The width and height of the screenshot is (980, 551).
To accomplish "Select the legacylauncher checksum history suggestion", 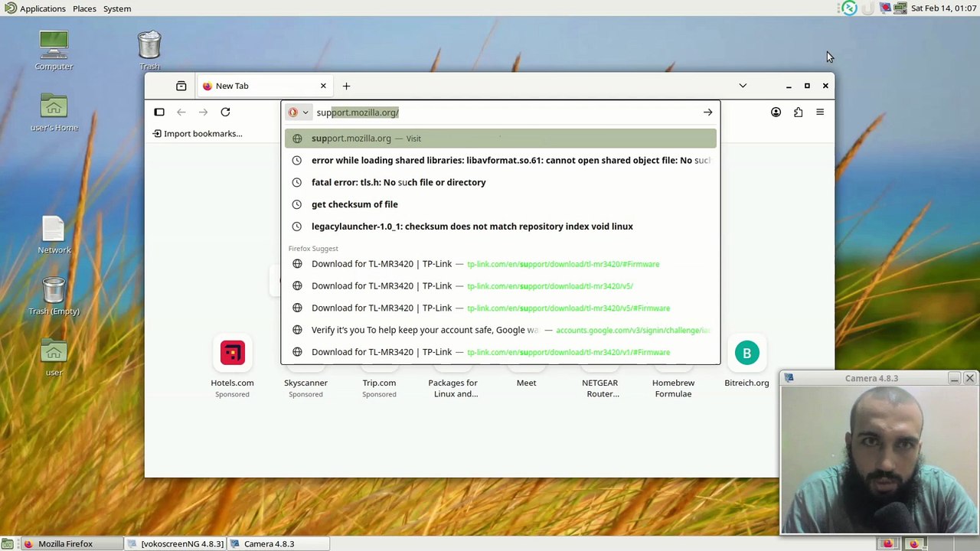I will click(501, 227).
